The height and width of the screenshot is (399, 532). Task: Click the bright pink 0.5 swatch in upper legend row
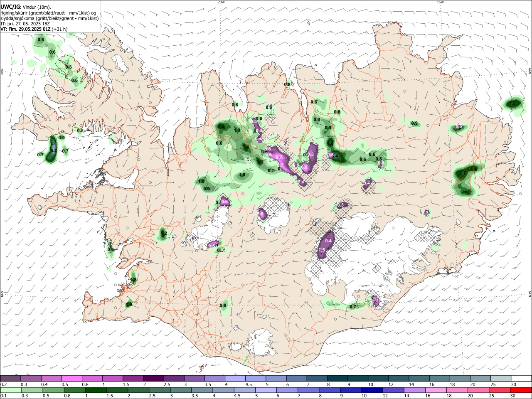click(x=72, y=379)
